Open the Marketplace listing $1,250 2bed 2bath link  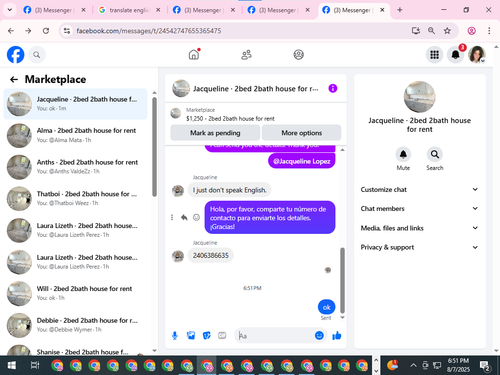pyautogui.click(x=230, y=118)
